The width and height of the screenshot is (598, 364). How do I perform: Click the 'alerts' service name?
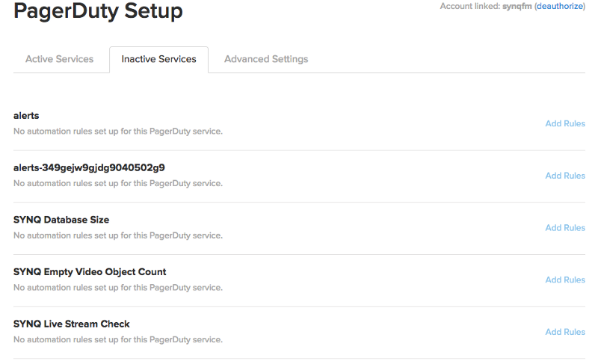26,116
